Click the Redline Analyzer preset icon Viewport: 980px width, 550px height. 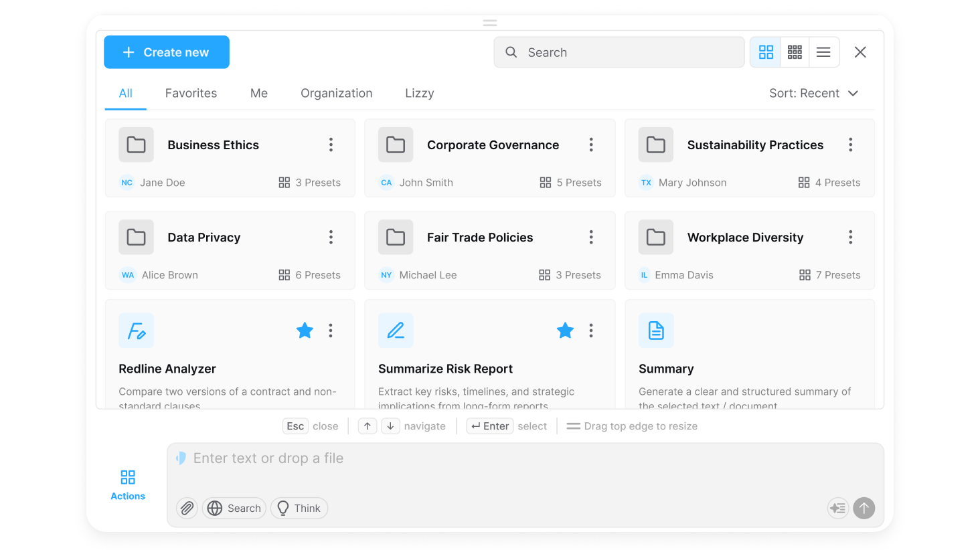pos(136,331)
